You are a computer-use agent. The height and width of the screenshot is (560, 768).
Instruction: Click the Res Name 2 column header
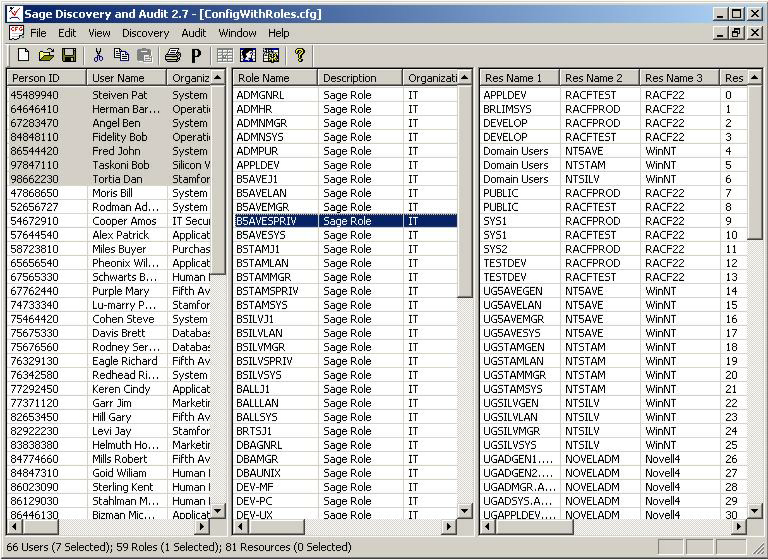[x=598, y=78]
